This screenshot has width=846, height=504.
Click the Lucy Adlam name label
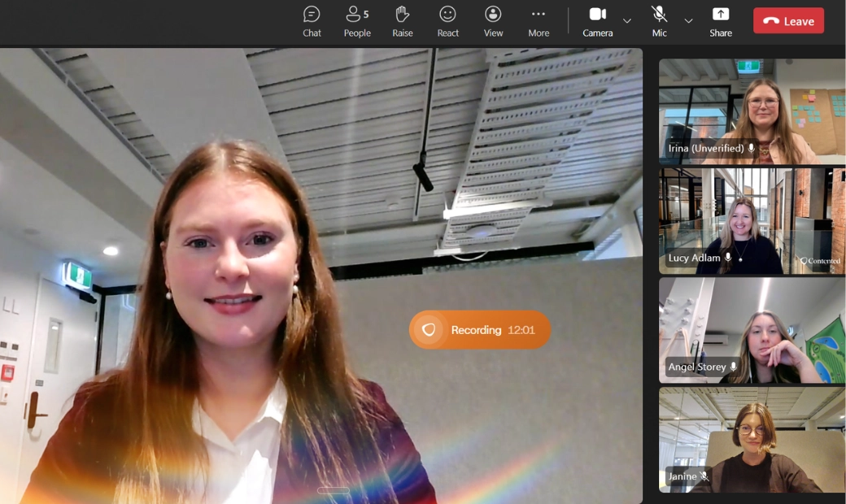[x=694, y=258]
